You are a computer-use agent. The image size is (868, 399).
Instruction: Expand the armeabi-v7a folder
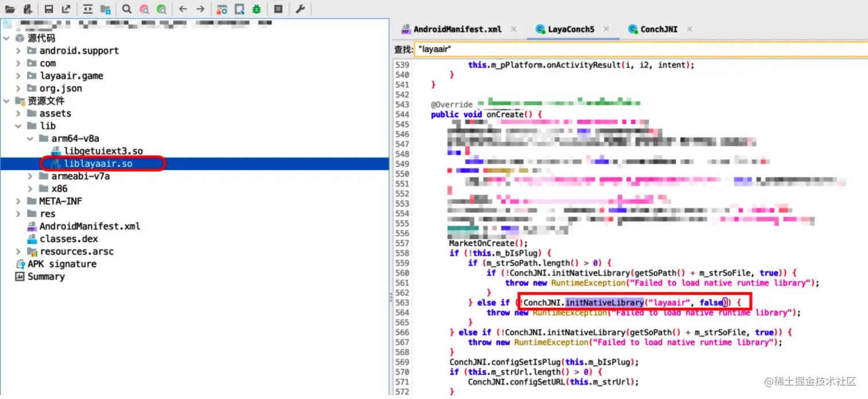(x=30, y=176)
